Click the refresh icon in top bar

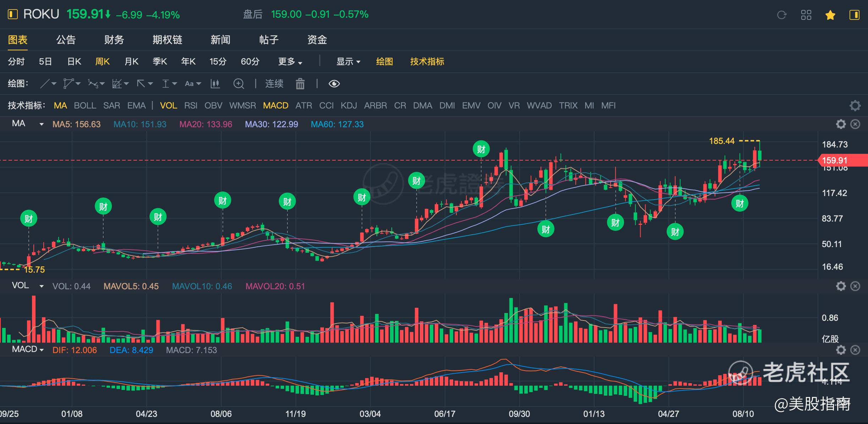click(782, 15)
